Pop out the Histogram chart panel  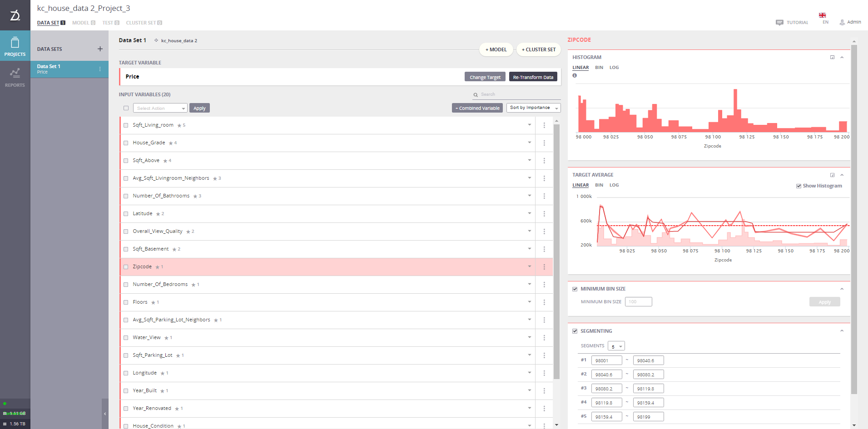pyautogui.click(x=832, y=57)
